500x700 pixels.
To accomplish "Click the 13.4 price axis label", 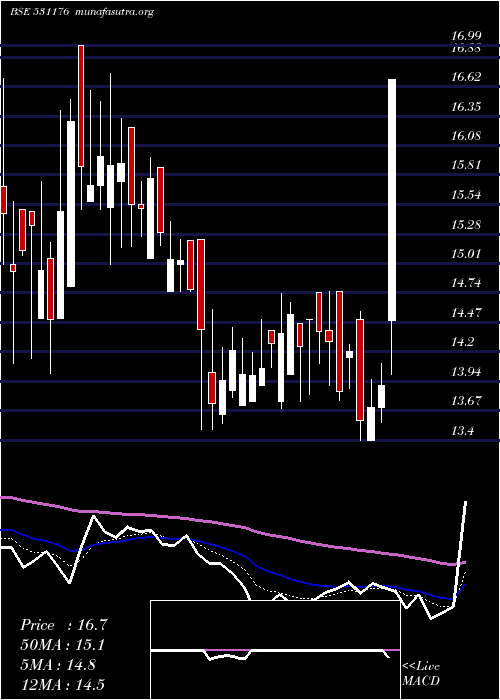I will 462,431.
